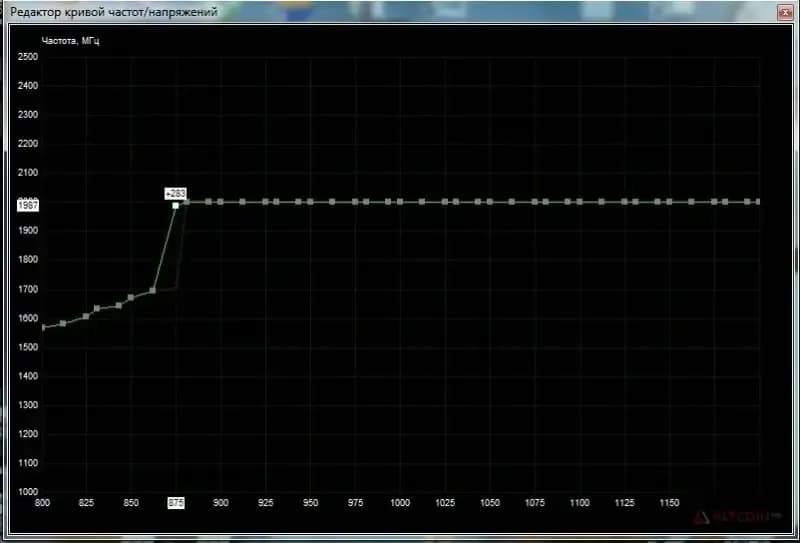800x543 pixels.
Task: Click the curve point at 800 mV
Action: click(x=42, y=328)
